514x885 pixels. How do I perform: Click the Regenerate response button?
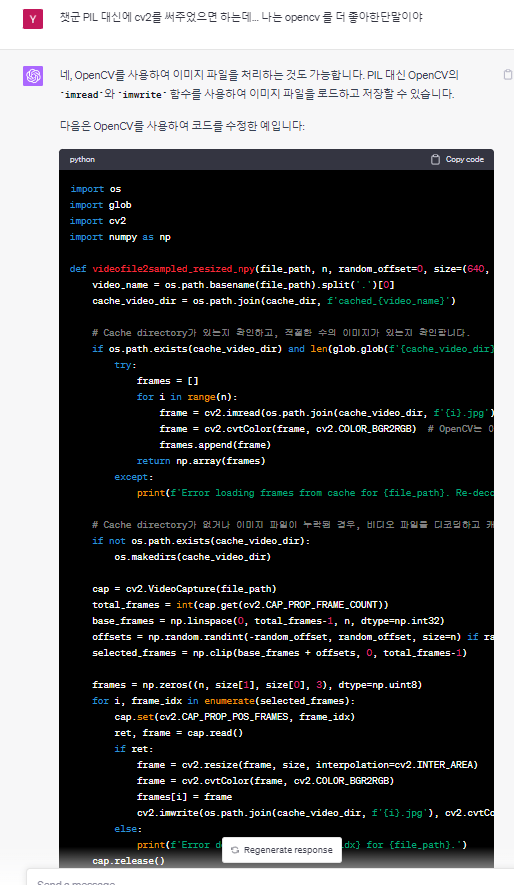pos(282,849)
